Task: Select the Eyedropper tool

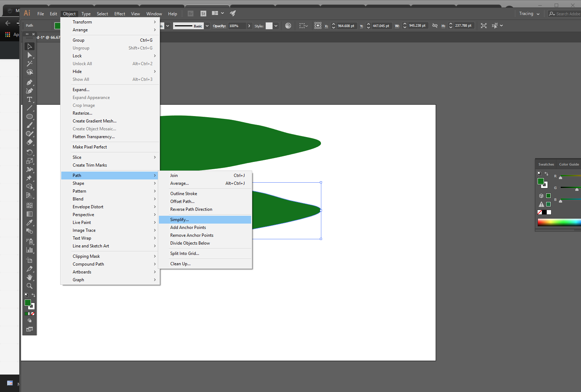Action: click(30, 223)
